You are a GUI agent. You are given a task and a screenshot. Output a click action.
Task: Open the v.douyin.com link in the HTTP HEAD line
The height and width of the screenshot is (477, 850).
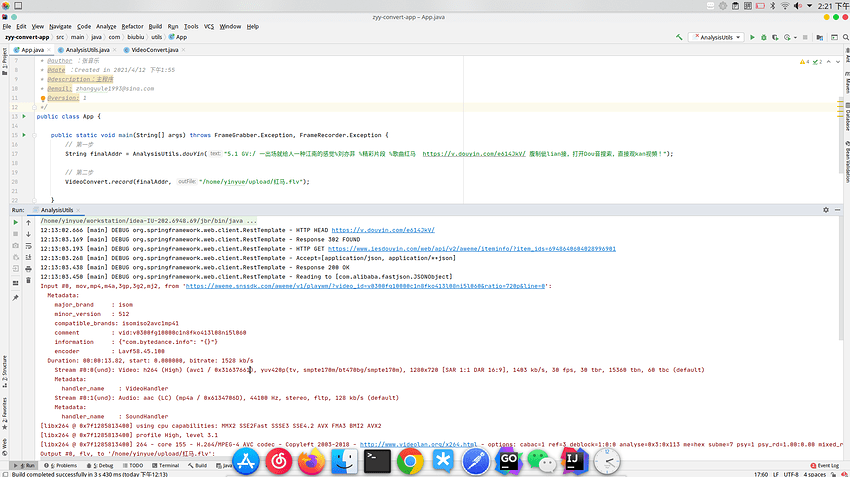point(383,230)
